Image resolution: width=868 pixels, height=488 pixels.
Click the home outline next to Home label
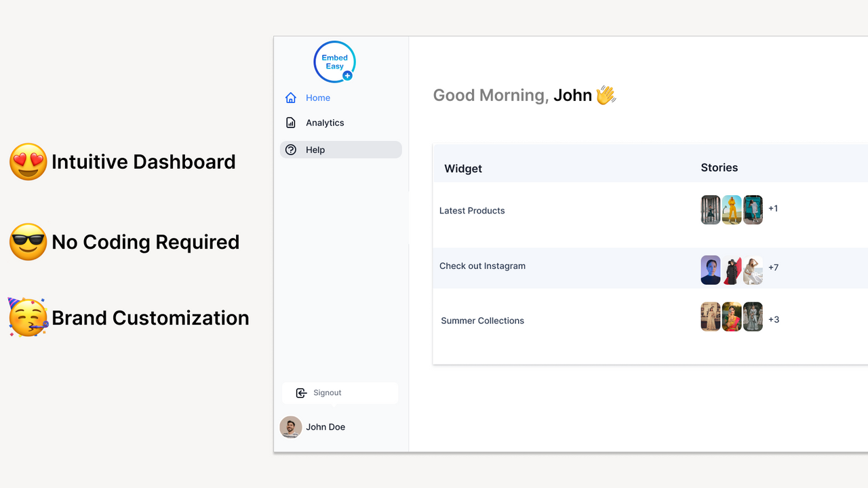pos(290,98)
